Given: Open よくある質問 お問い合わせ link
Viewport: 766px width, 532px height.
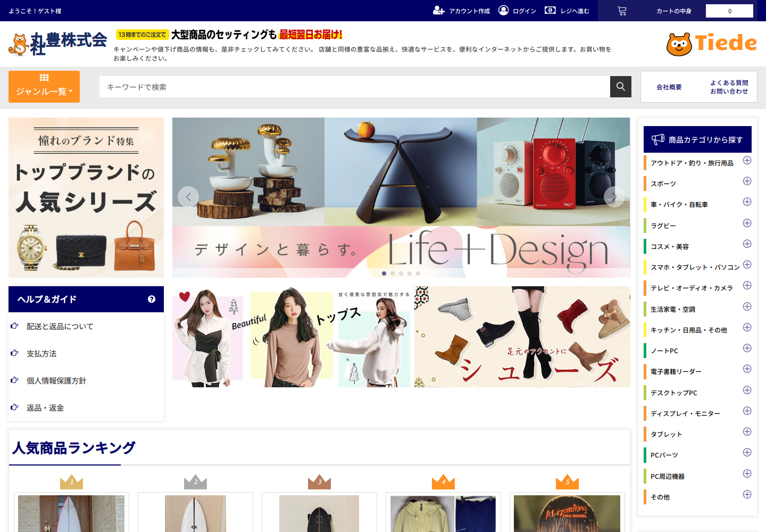Looking at the screenshot, I should [729, 87].
